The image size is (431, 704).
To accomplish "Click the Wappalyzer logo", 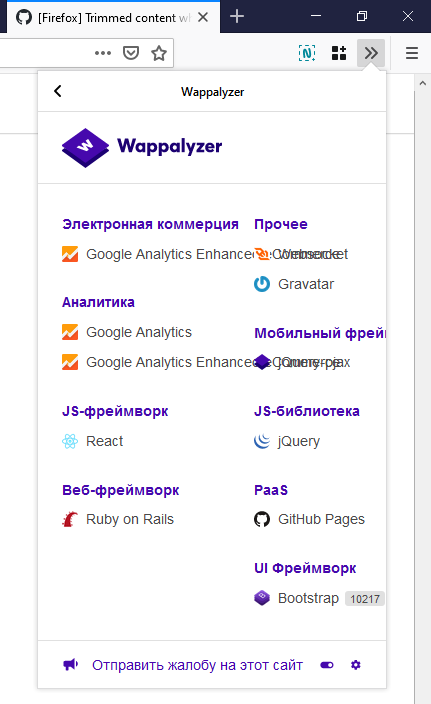I will 142,147.
